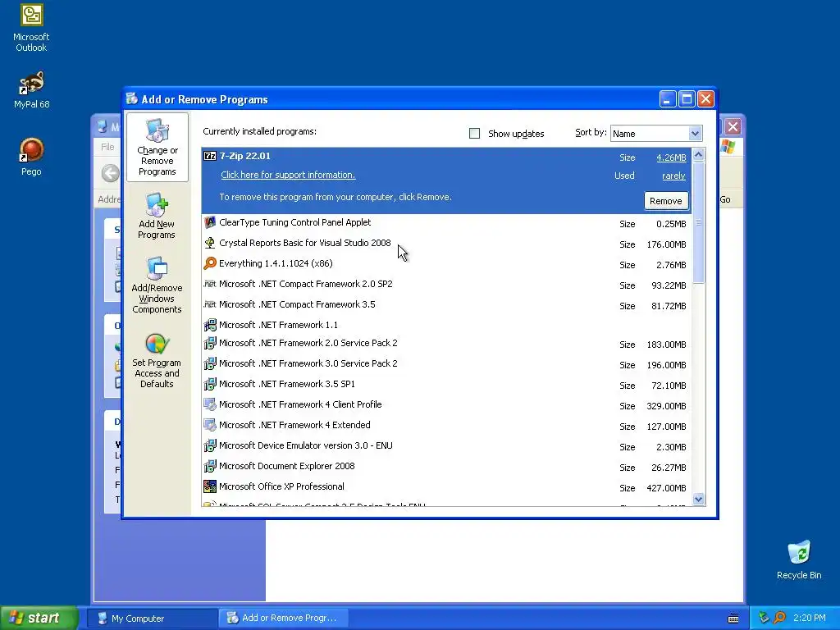This screenshot has width=840, height=630.
Task: Click the .NET Framework 4 Extended icon
Action: [210, 425]
